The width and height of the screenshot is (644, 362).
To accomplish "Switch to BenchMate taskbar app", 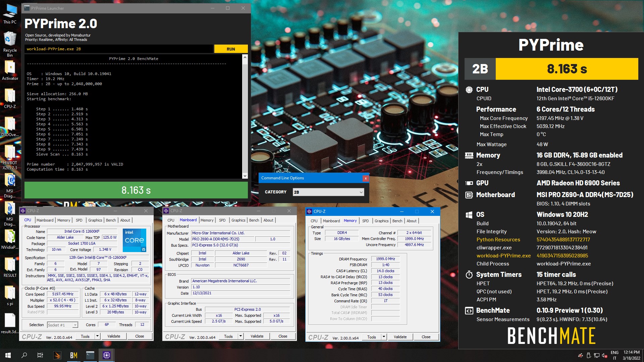I will 74,355.
